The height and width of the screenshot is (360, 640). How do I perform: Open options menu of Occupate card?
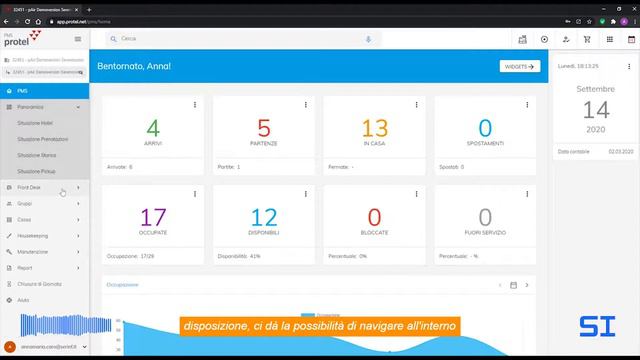[x=195, y=194]
